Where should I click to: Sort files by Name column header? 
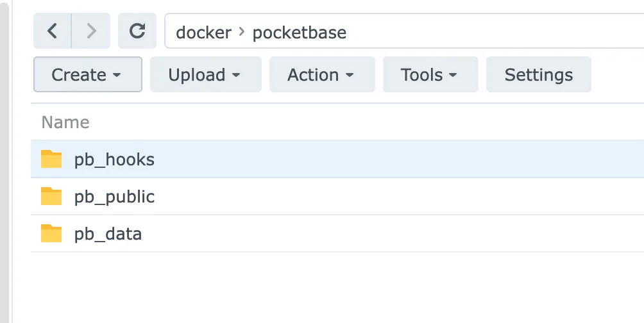[65, 122]
